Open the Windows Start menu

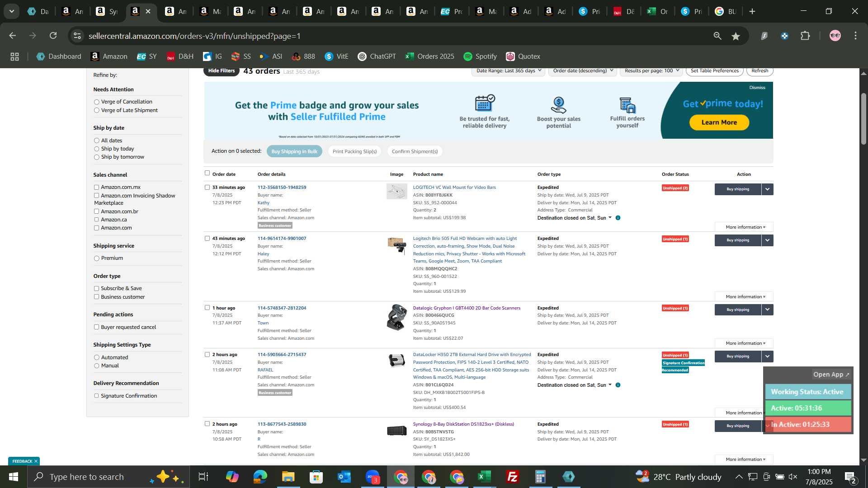(13, 477)
